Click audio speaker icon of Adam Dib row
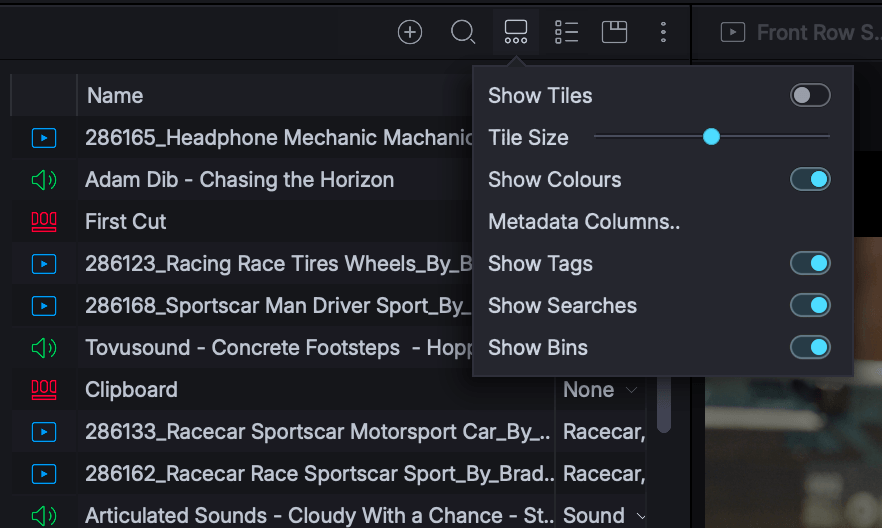This screenshot has height=528, width=882. click(44, 180)
